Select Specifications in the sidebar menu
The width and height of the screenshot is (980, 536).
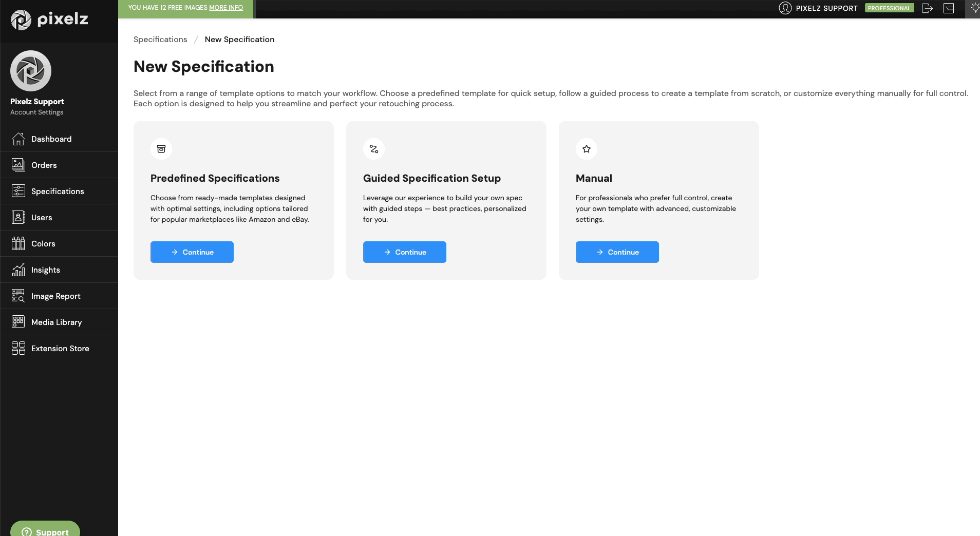[x=59, y=192]
